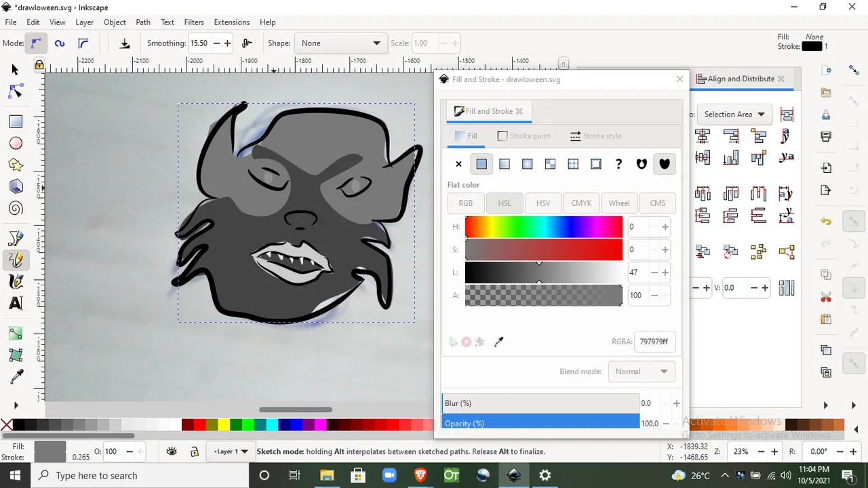Switch to the Stroke style tab
Image resolution: width=868 pixels, height=488 pixels.
tap(595, 136)
